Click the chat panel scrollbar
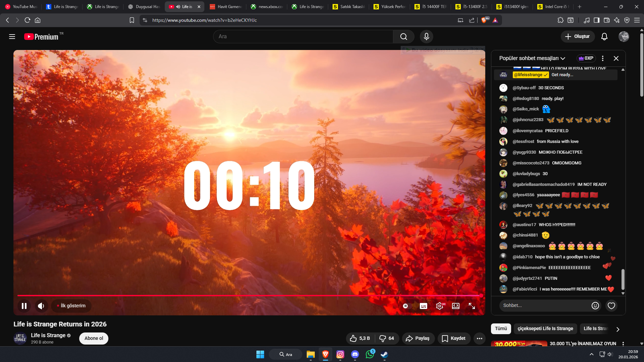This screenshot has height=362, width=644. point(623,279)
